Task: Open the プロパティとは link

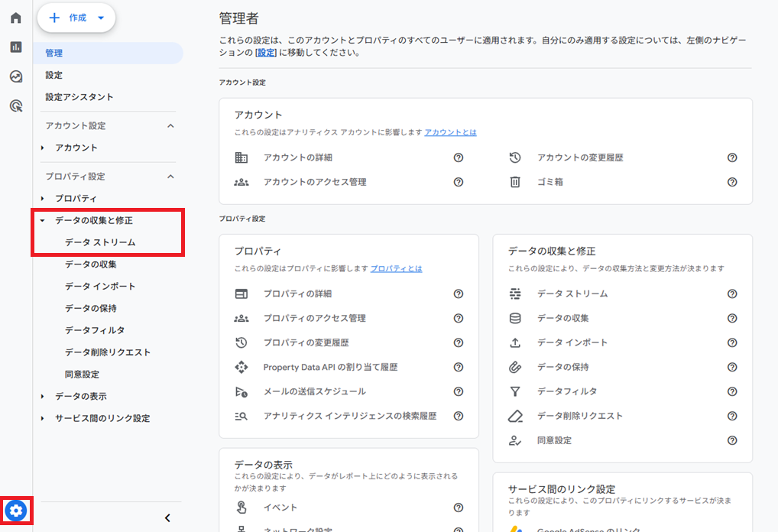Action: [x=396, y=268]
